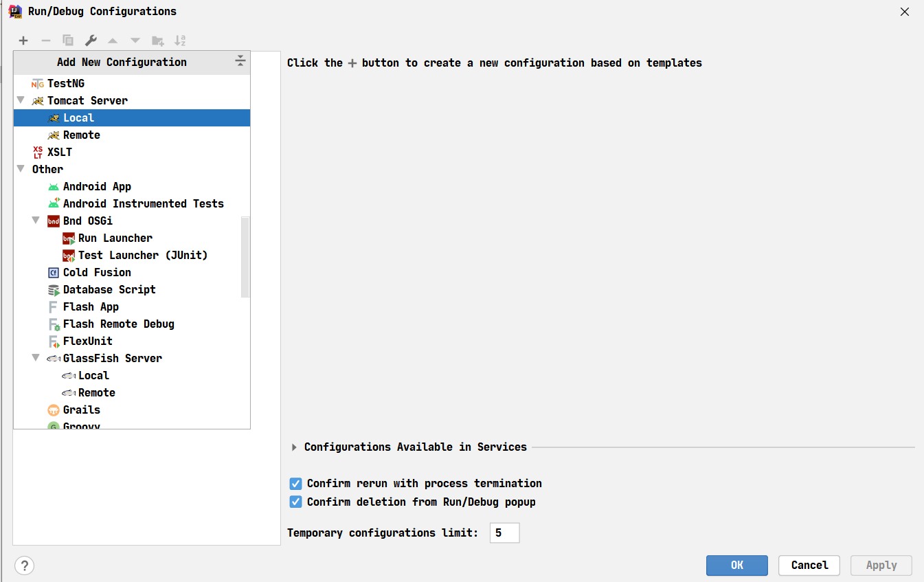The image size is (924, 582).
Task: Expand Configurations Available in Services section
Action: pos(295,447)
